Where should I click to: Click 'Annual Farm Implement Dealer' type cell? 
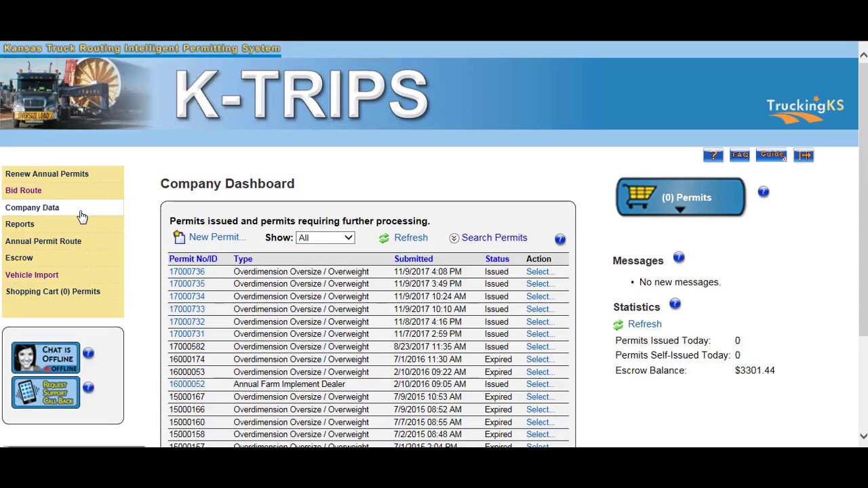(x=290, y=384)
